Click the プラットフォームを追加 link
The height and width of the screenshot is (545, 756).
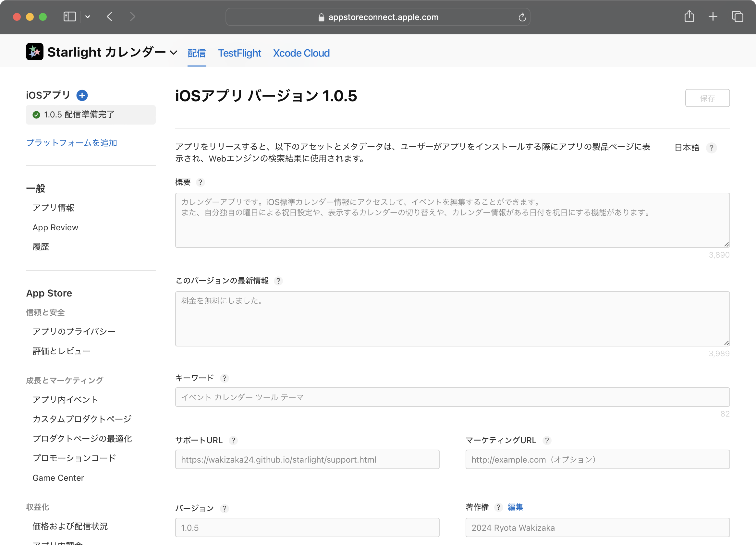tap(72, 143)
